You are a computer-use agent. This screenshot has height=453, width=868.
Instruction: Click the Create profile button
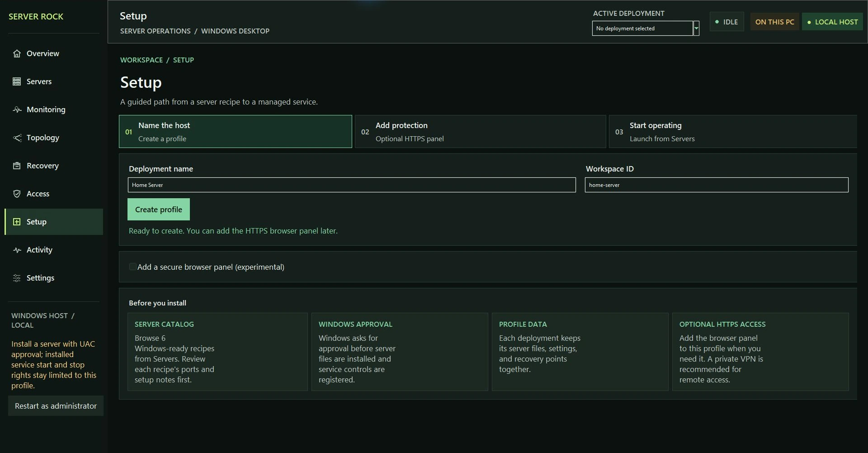click(x=159, y=210)
